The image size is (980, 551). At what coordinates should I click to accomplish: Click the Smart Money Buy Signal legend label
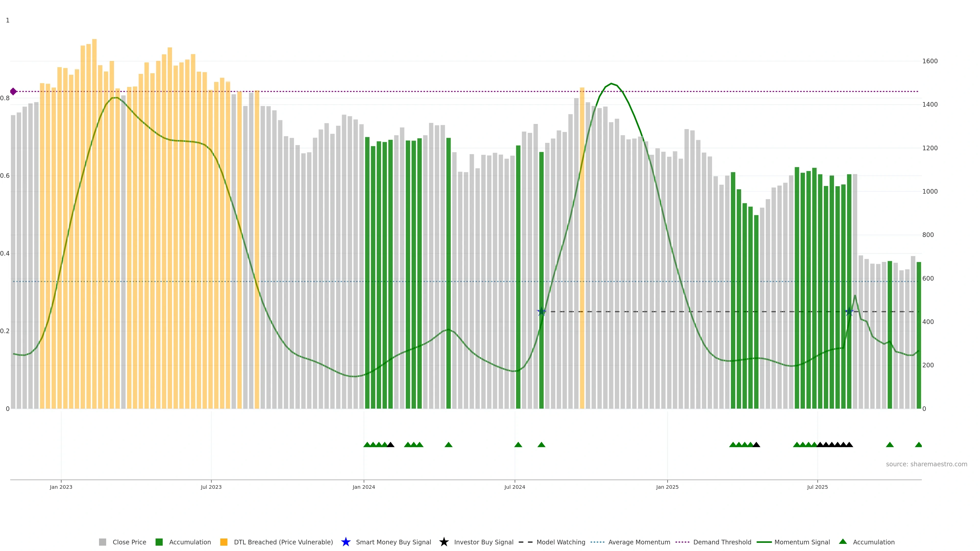tap(393, 542)
